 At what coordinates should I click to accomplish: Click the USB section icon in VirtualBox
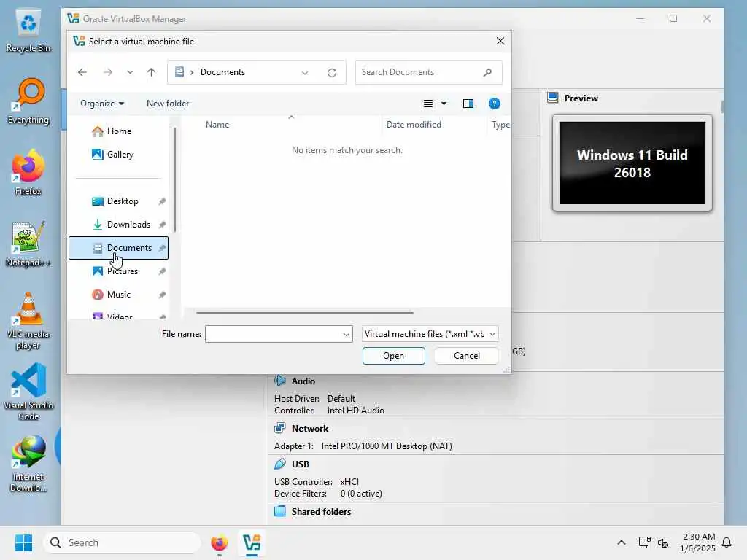(280, 463)
